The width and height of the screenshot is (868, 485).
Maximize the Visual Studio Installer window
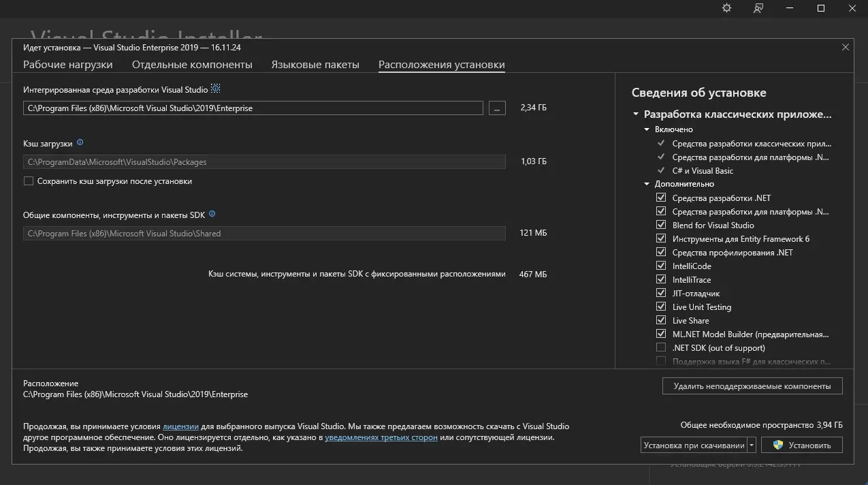pyautogui.click(x=821, y=8)
